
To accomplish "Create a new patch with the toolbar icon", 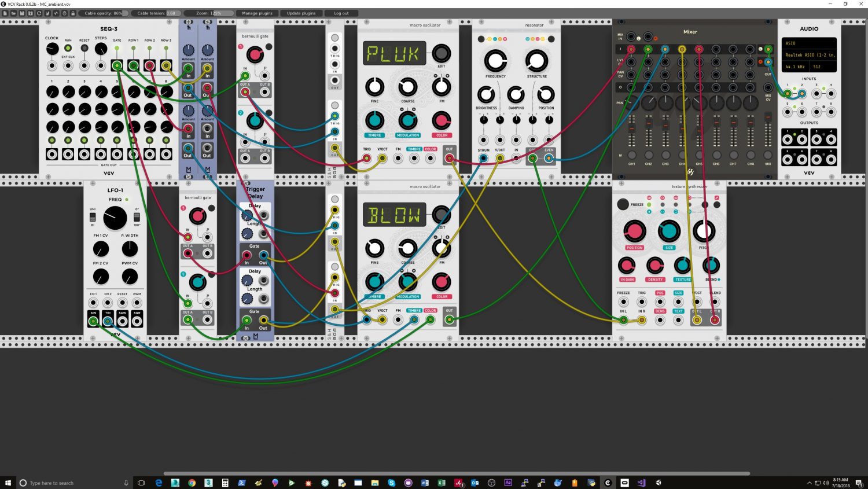I will (5, 13).
